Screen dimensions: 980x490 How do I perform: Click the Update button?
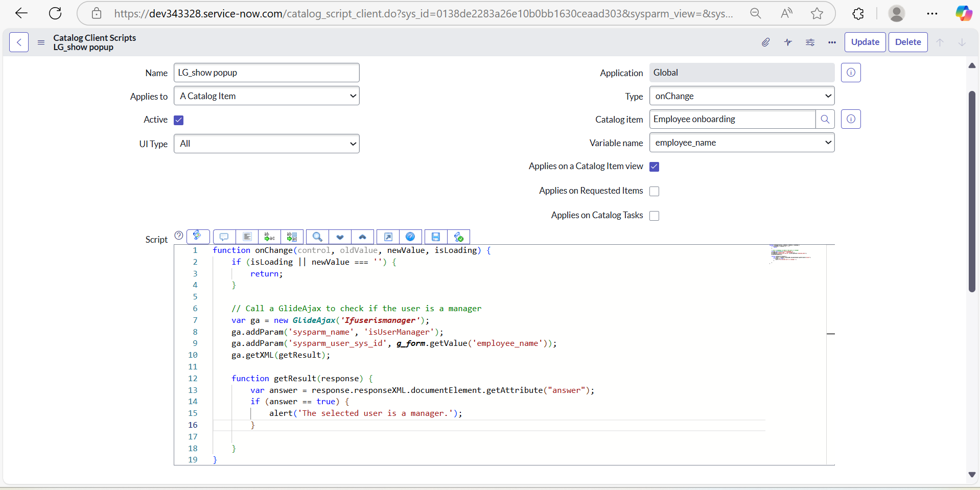coord(865,42)
